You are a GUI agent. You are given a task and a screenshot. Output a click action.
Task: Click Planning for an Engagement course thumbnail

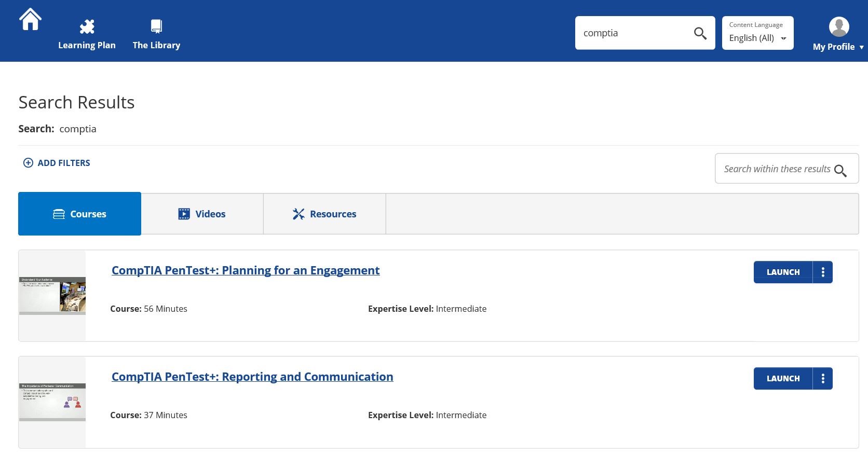52,296
